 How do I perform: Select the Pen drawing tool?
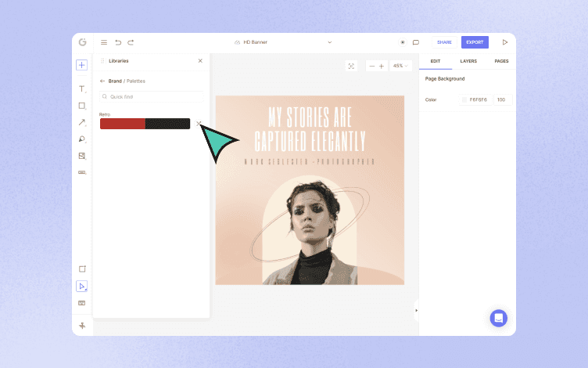coord(82,139)
